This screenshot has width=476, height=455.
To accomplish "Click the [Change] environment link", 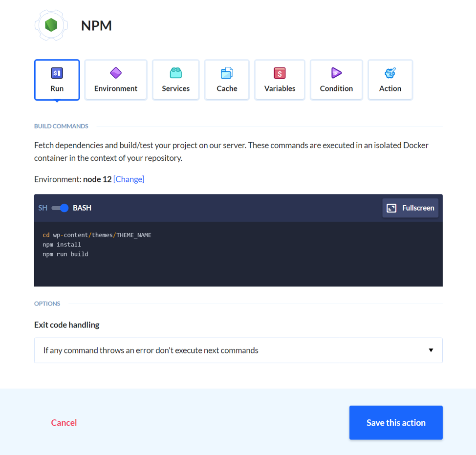I will [x=129, y=179].
